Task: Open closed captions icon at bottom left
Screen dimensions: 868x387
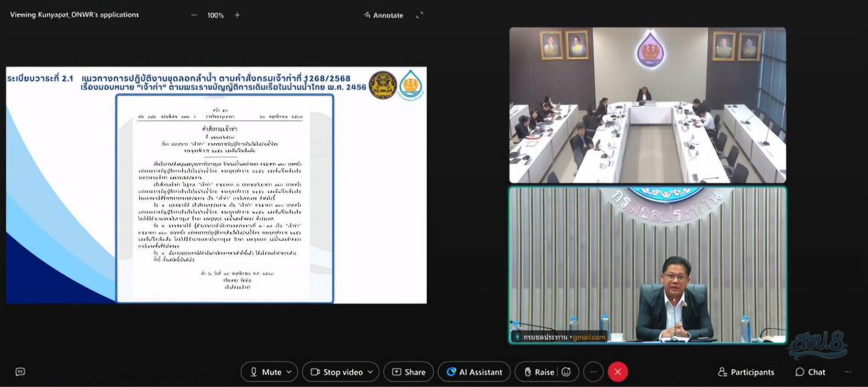Action: tap(20, 372)
